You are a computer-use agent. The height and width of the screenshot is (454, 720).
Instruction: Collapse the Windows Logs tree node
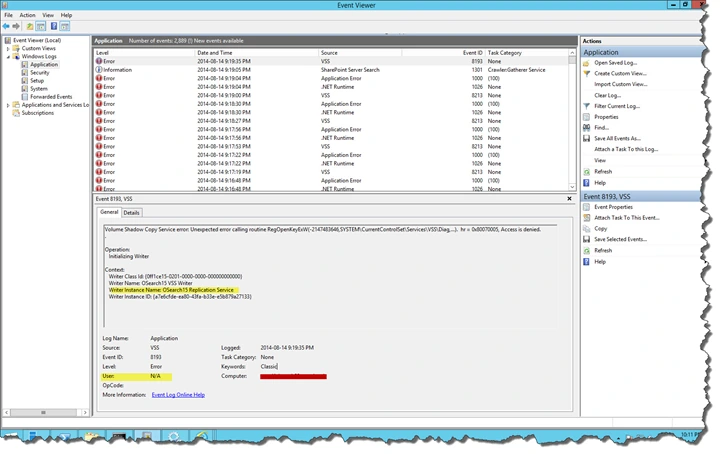point(8,56)
